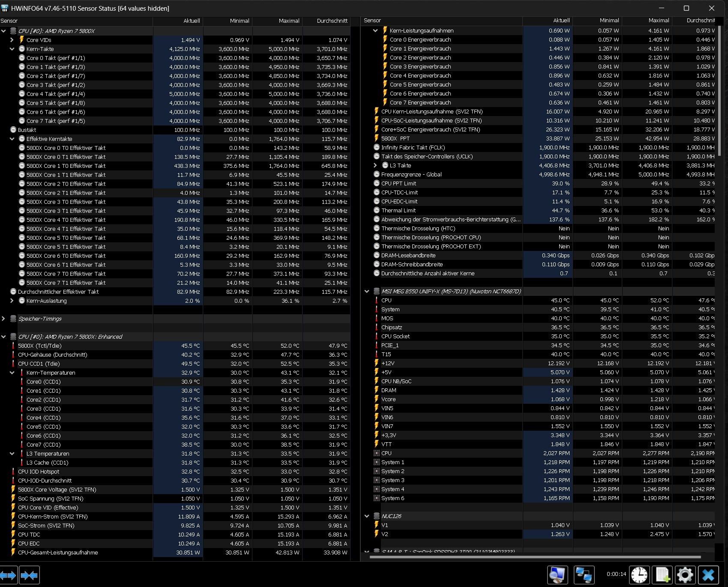Click left panel Minimal column header

click(228, 21)
